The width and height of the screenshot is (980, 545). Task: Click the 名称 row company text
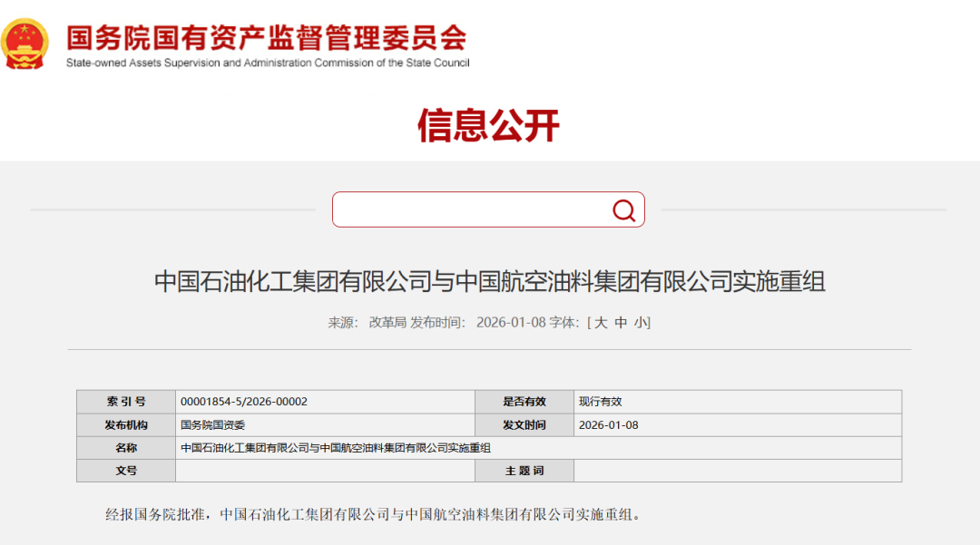pos(336,447)
